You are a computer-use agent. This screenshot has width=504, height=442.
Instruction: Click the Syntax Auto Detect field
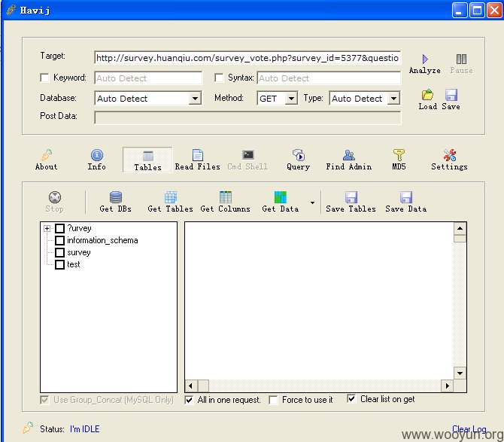click(x=329, y=78)
